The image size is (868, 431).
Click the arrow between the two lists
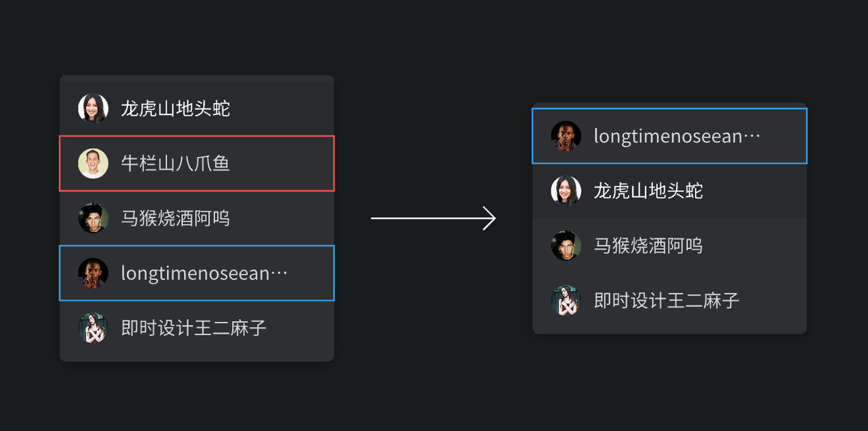coord(434,218)
